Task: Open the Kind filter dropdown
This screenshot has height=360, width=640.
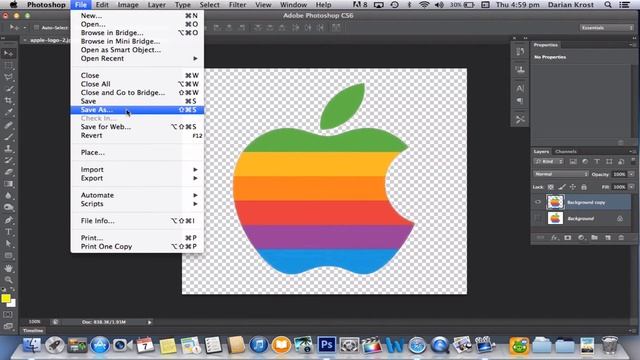Action: 549,162
